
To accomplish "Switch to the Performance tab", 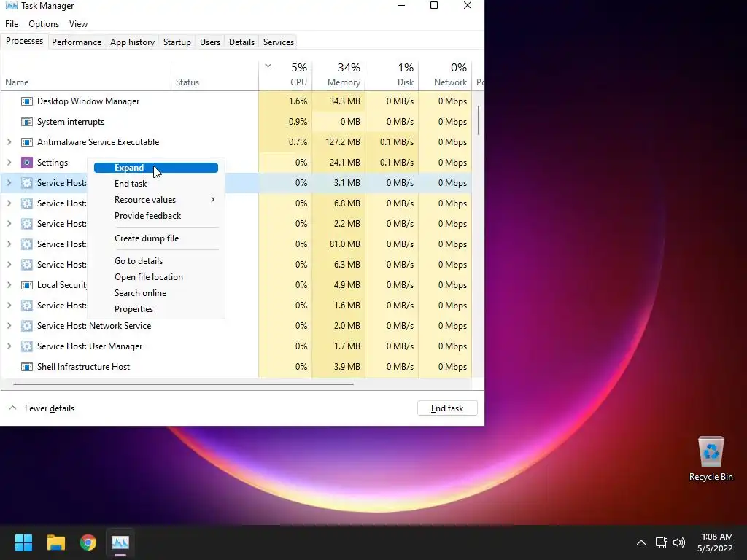I will [77, 42].
